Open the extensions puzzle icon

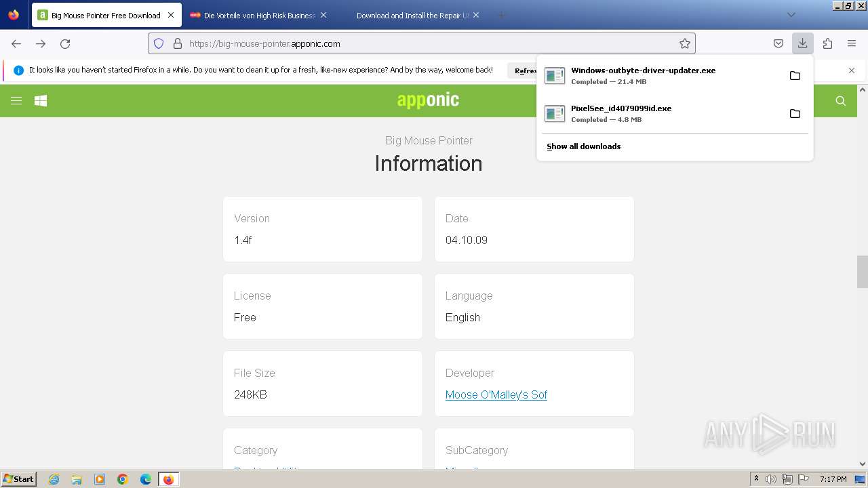827,43
